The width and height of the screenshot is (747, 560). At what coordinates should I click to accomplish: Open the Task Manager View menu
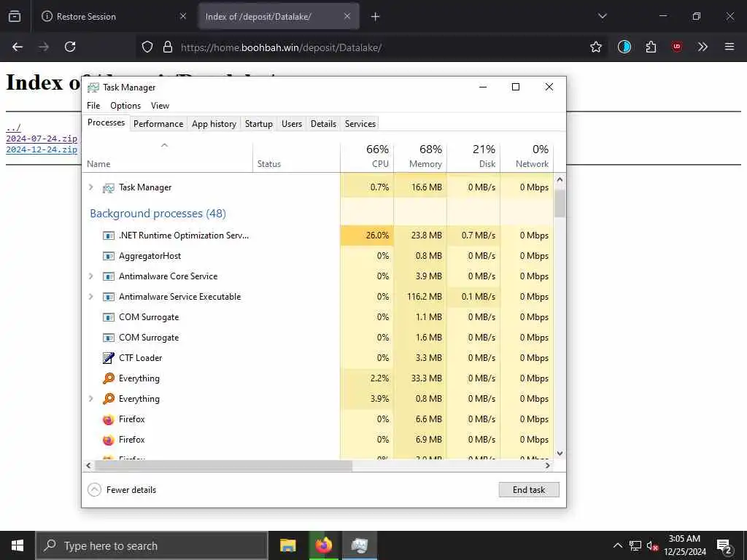(x=160, y=105)
